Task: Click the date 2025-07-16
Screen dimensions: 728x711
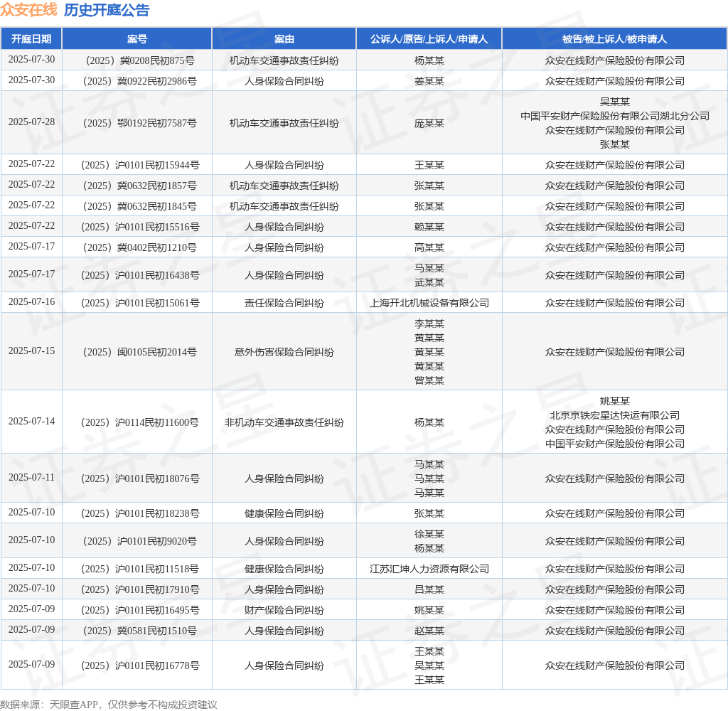Action: pyautogui.click(x=31, y=302)
